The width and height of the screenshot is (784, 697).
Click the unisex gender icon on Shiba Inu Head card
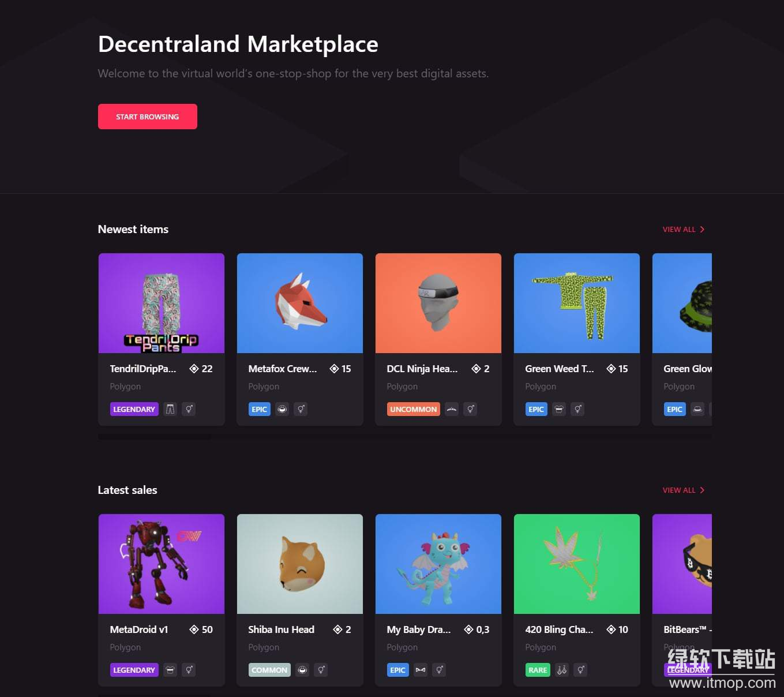(321, 670)
